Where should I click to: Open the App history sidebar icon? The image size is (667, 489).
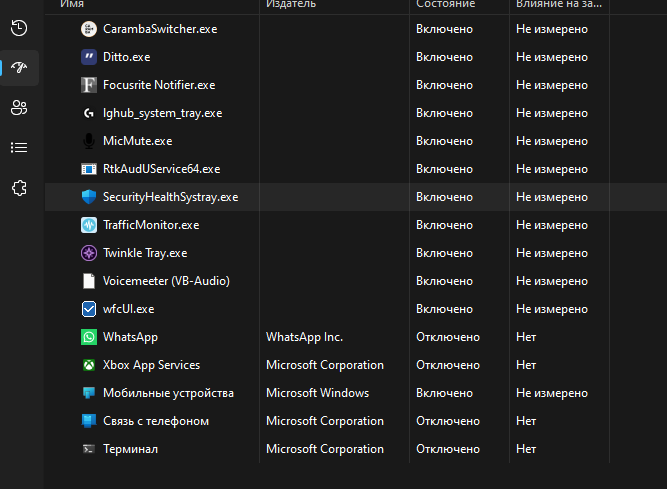tap(18, 28)
